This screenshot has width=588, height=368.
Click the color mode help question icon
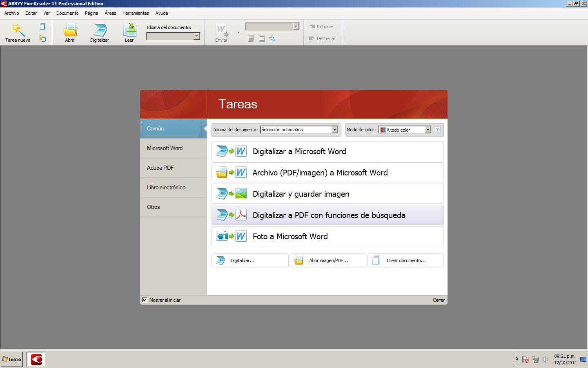click(x=437, y=130)
